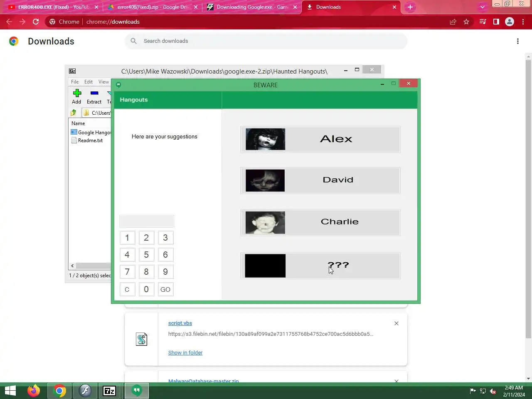
Task: Open 7-Zip Edit menu
Action: click(89, 82)
